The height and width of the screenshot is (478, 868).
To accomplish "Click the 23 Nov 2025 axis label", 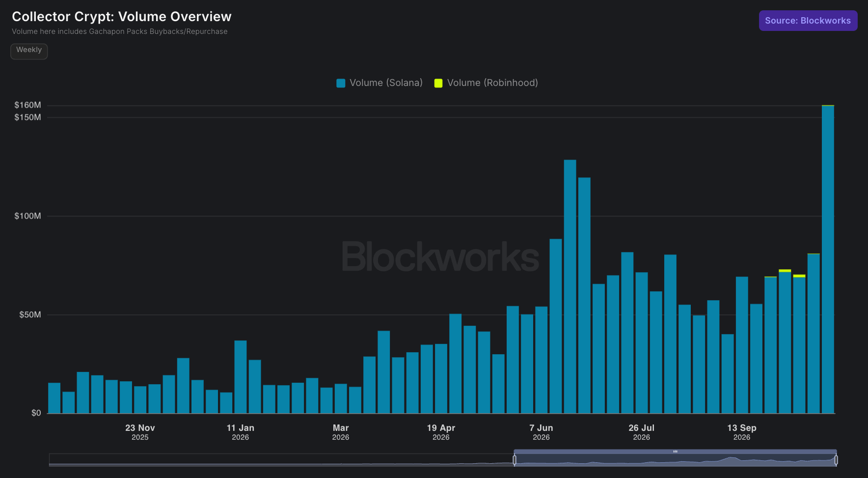I will [x=140, y=432].
